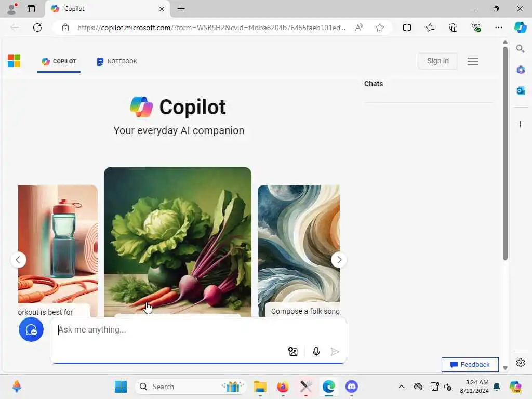
Task: Open Microsoft 365 icon in the sidebar
Action: (x=521, y=70)
